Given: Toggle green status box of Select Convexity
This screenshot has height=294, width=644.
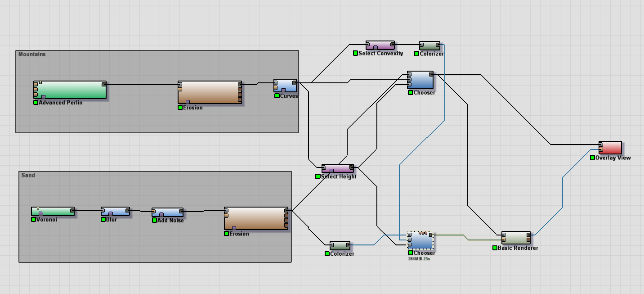Looking at the screenshot, I should click(355, 53).
